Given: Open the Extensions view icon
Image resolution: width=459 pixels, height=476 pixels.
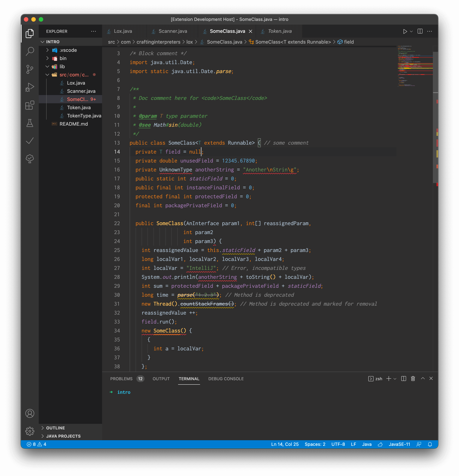Looking at the screenshot, I should click(30, 105).
